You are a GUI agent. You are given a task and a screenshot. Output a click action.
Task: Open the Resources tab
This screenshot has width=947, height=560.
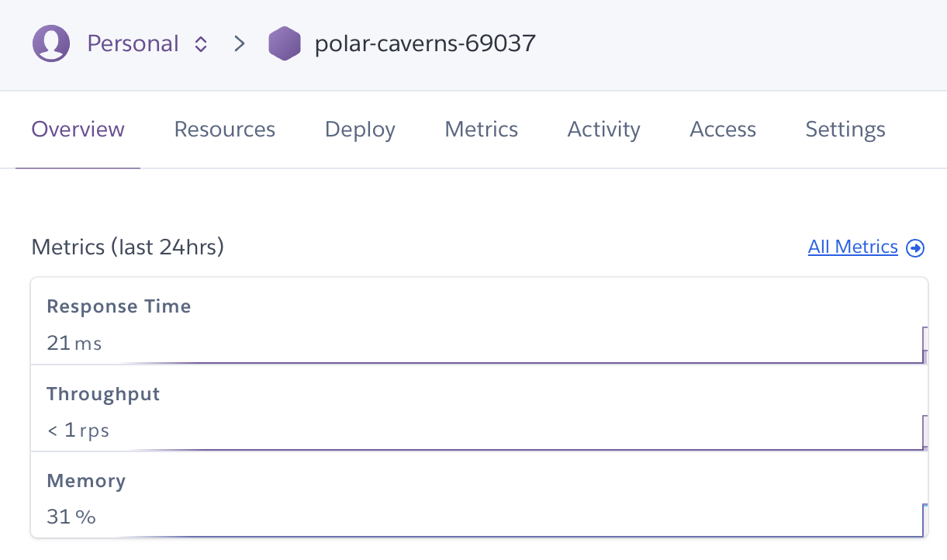coord(224,130)
